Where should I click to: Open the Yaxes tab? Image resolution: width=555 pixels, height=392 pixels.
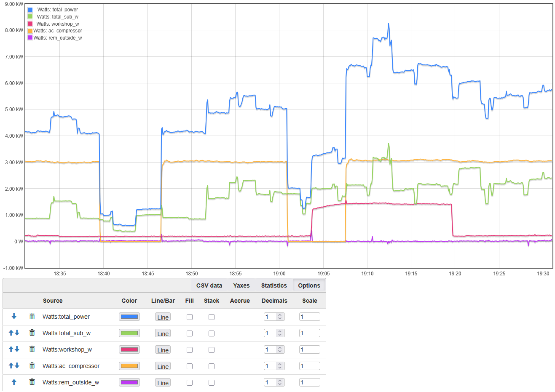click(241, 285)
